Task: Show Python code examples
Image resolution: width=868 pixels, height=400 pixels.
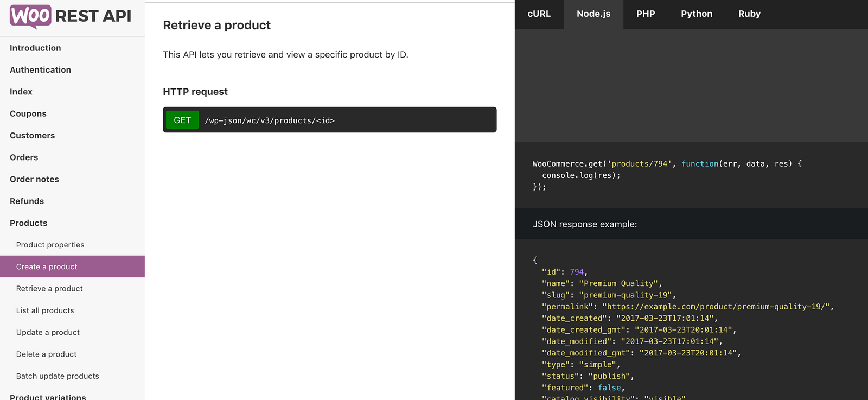Action: tap(697, 14)
